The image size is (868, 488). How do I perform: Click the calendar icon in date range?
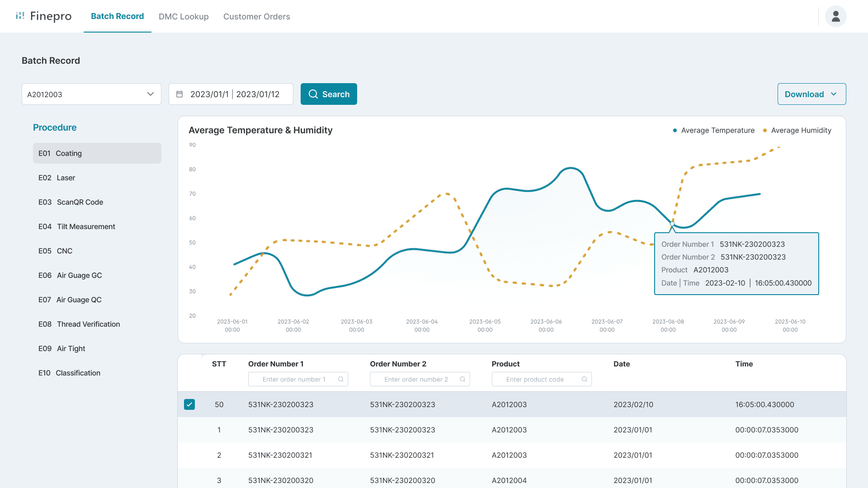point(179,94)
